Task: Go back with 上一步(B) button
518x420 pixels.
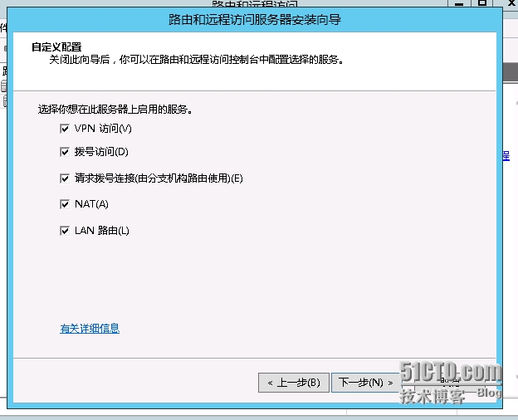Action: click(x=294, y=383)
